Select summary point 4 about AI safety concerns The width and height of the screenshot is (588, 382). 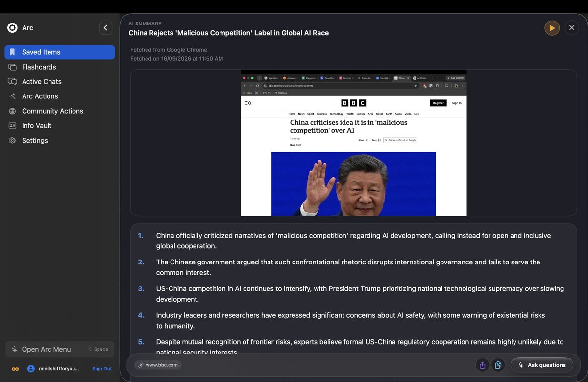click(x=350, y=320)
